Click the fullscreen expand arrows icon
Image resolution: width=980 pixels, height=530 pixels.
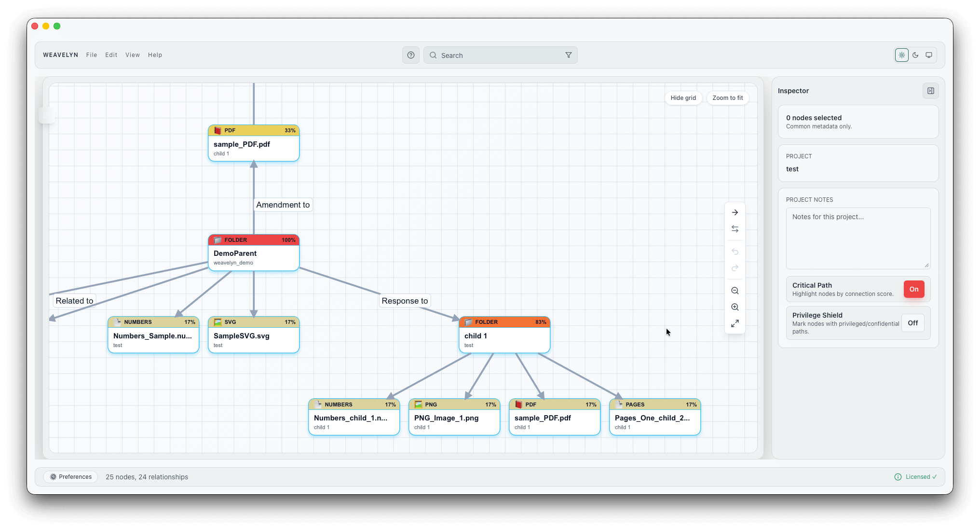[735, 323]
